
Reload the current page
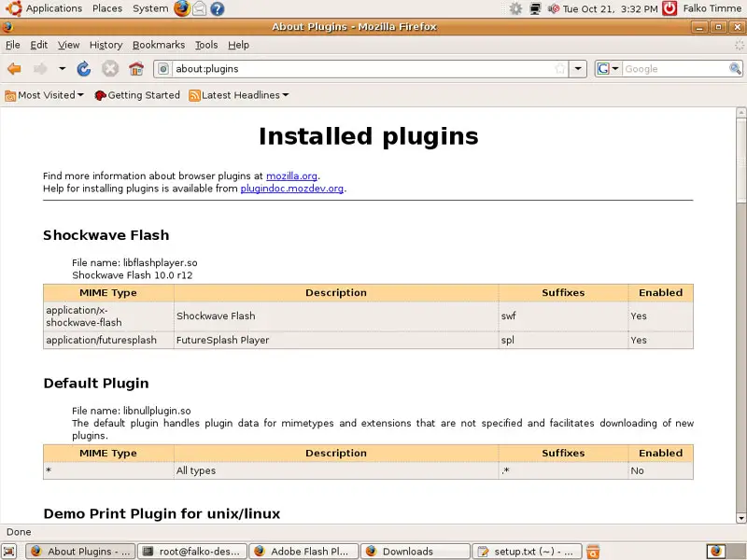84,69
